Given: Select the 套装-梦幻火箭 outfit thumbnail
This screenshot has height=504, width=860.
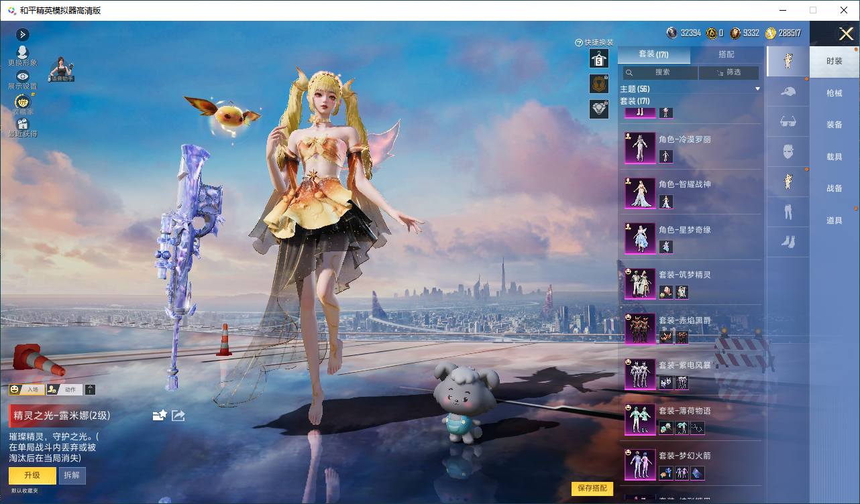Looking at the screenshot, I should click(640, 464).
